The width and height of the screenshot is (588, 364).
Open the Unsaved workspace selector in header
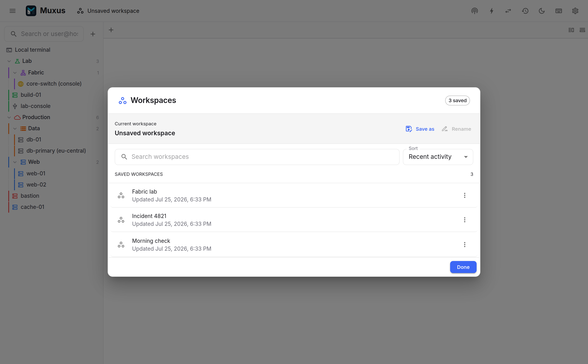coord(108,11)
